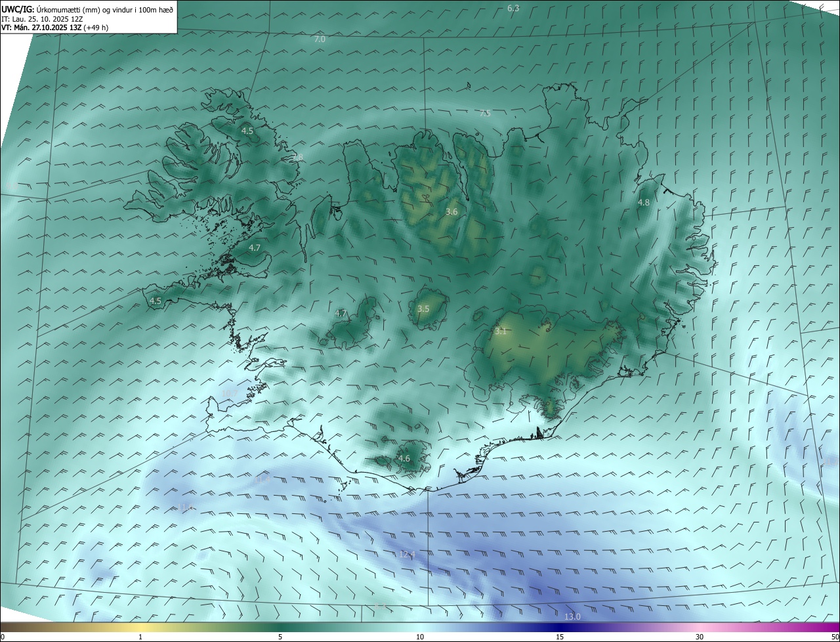Pick the 7.0 value label
This screenshot has width=840, height=642.
(x=320, y=39)
